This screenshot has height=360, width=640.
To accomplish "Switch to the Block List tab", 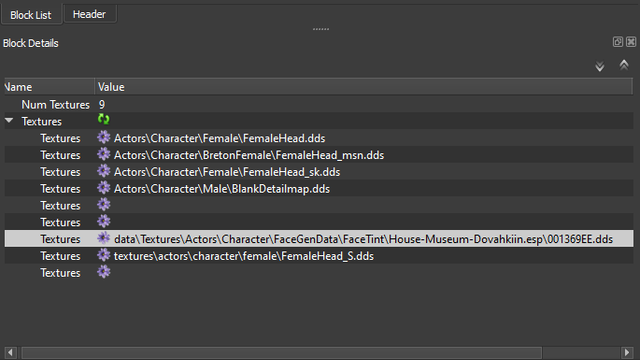I will click(x=31, y=15).
